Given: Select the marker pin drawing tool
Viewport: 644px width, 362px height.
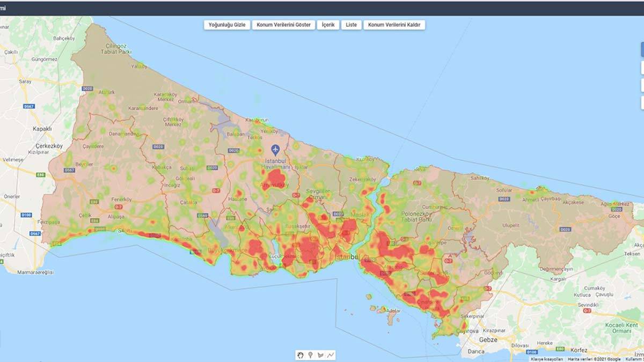Looking at the screenshot, I should point(310,355).
